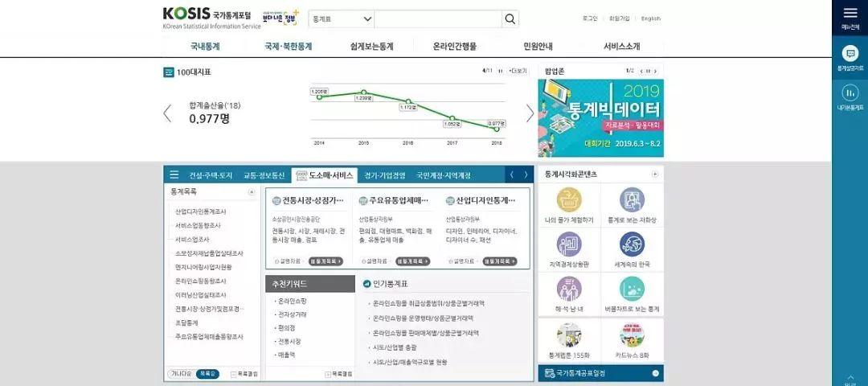Click the round arrow on 국가통계공표일정 bar
Image resolution: width=868 pixels, height=386 pixels.
pos(656,373)
